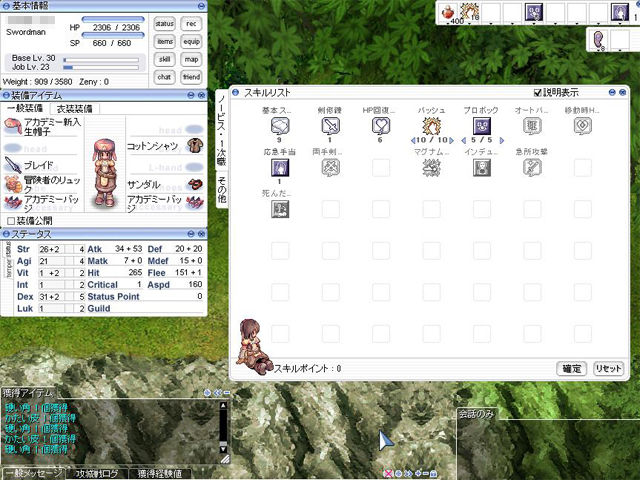Collapse the 基本情報 basic info window
640x480 pixels.
201,6
